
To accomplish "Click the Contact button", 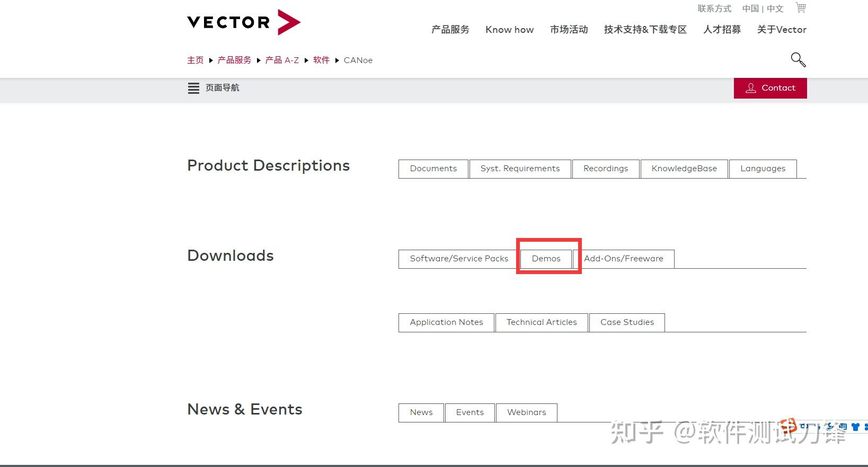I will [770, 88].
